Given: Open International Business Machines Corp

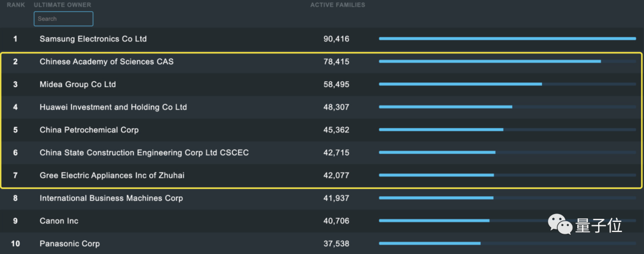Looking at the screenshot, I should click(111, 198).
